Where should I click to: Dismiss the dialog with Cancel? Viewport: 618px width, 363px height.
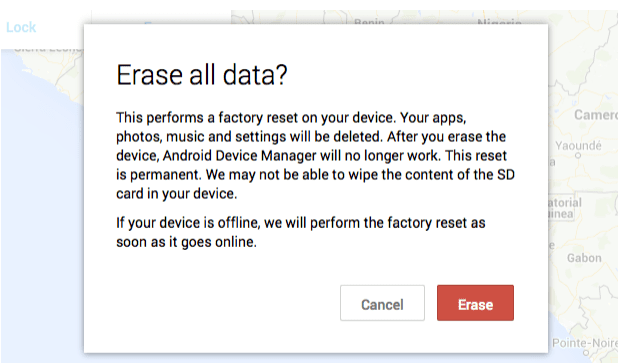[x=382, y=303]
